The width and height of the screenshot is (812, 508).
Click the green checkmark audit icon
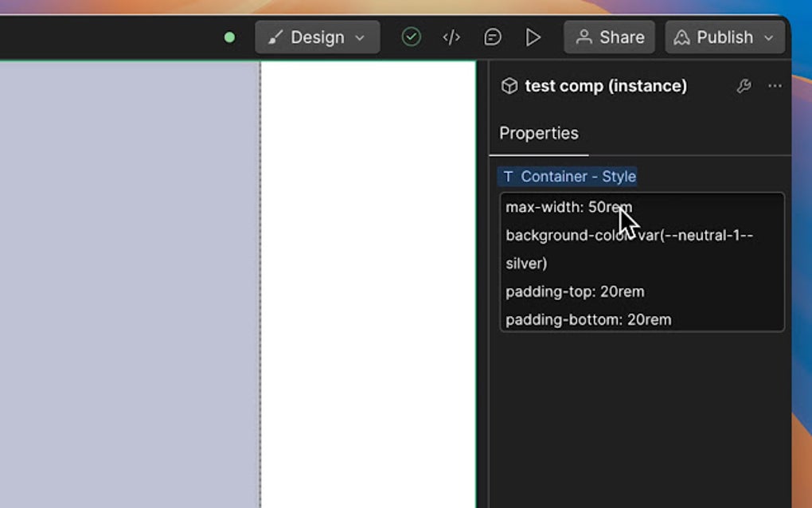point(411,37)
